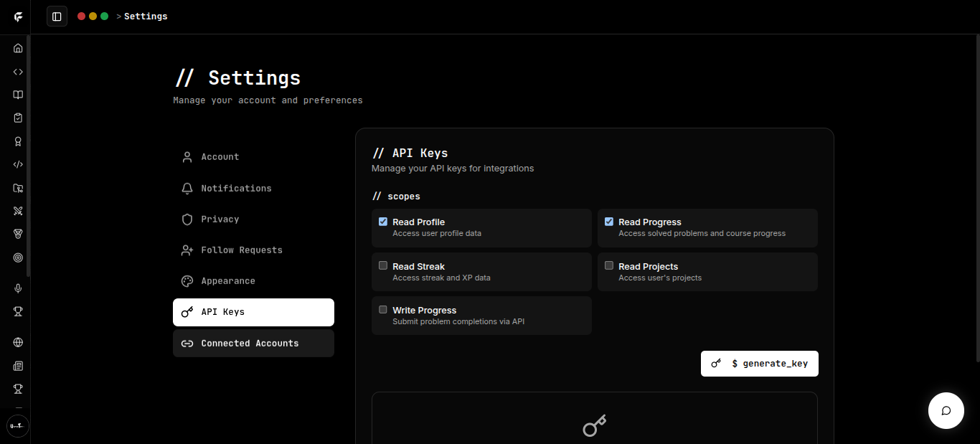980x444 pixels.
Task: Click the 'Access user profile data' description
Action: [x=437, y=234]
